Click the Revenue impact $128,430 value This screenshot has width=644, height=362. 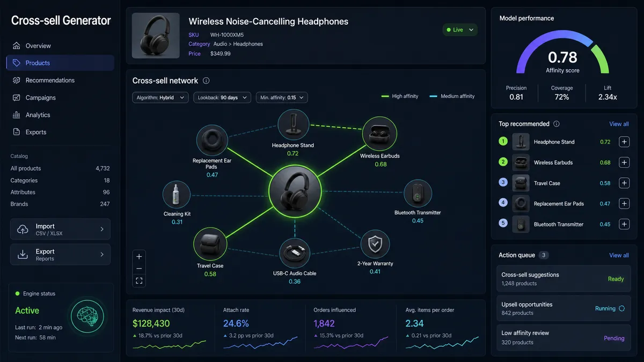151,323
